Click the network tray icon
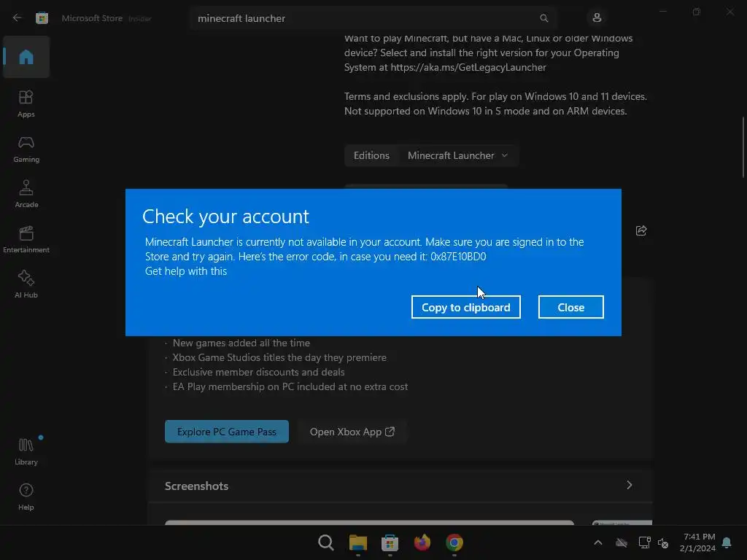Viewport: 747px width, 560px height. tap(644, 542)
